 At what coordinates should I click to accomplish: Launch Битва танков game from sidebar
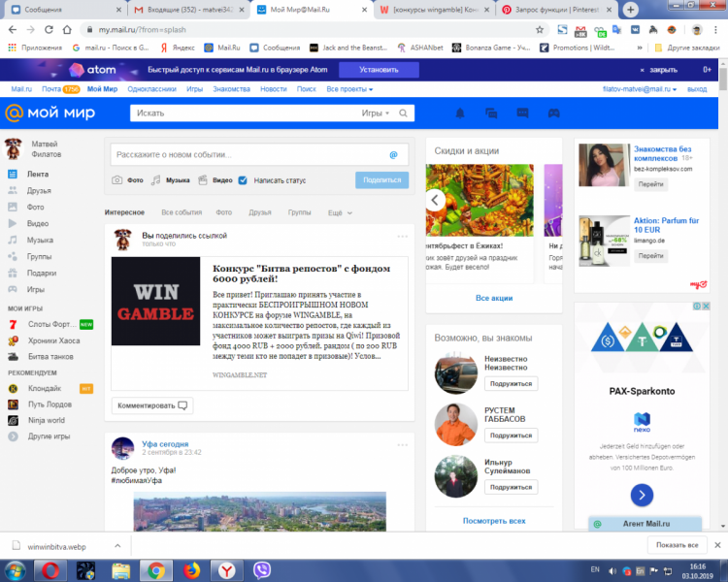pos(51,356)
